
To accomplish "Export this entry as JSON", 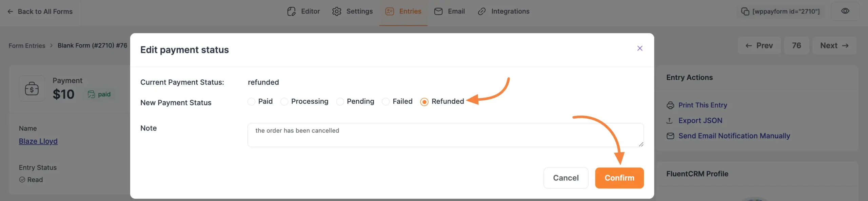I will coord(700,120).
